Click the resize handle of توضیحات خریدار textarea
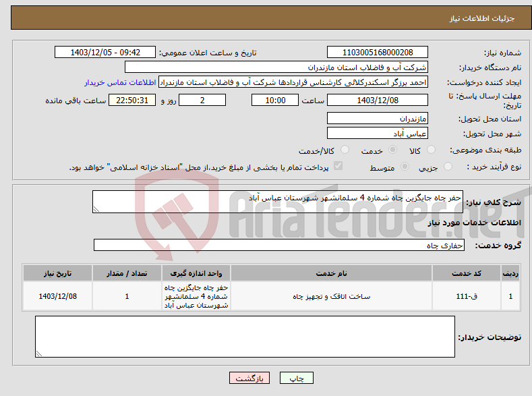Screen dimensions: 532x396 click(38, 353)
